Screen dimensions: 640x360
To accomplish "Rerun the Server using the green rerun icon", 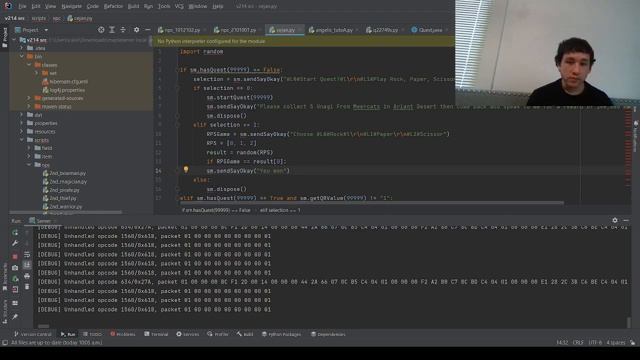I will (15, 232).
